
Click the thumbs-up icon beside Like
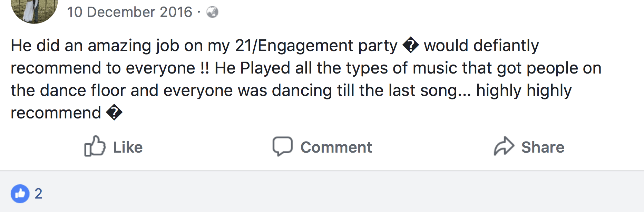point(95,146)
